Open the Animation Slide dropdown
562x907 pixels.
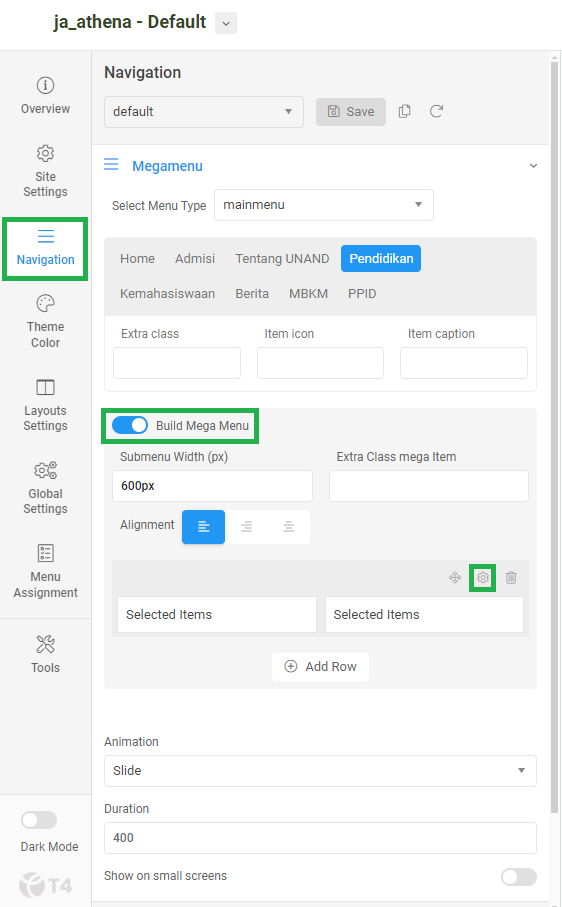pos(320,770)
